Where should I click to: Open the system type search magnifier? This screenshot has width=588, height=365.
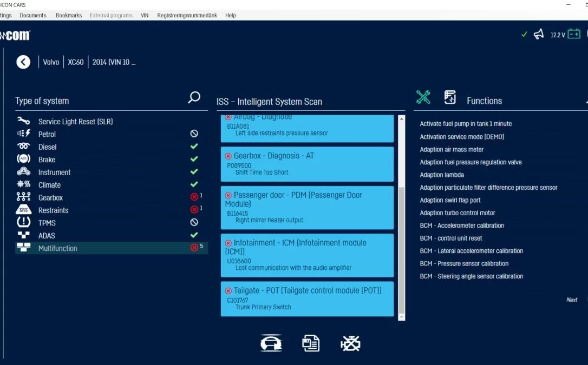point(194,97)
